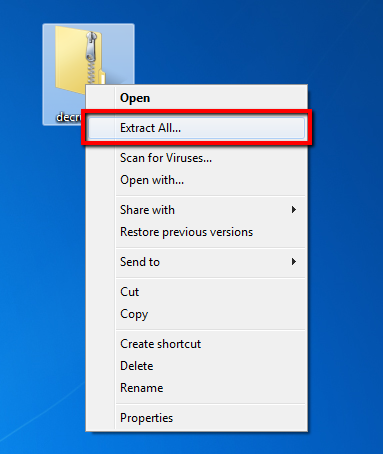383x454 pixels.
Task: Choose Extract All... from the menu
Action: point(196,128)
